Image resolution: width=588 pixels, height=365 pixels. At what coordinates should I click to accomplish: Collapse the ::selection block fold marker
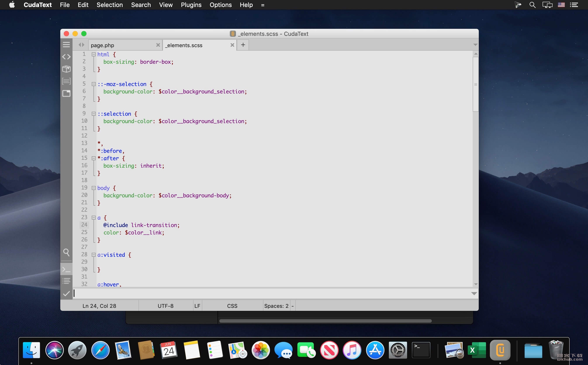(x=94, y=114)
